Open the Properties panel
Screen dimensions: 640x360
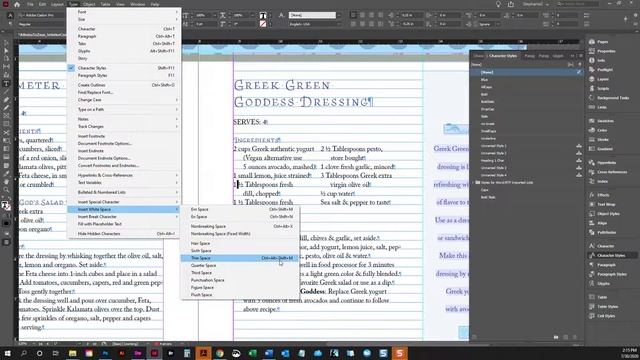click(602, 51)
